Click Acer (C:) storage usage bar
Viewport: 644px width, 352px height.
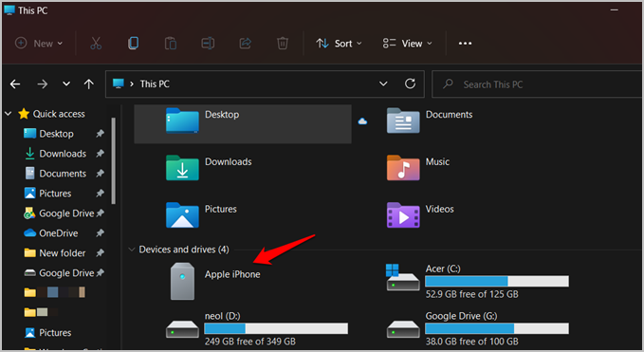click(x=497, y=281)
